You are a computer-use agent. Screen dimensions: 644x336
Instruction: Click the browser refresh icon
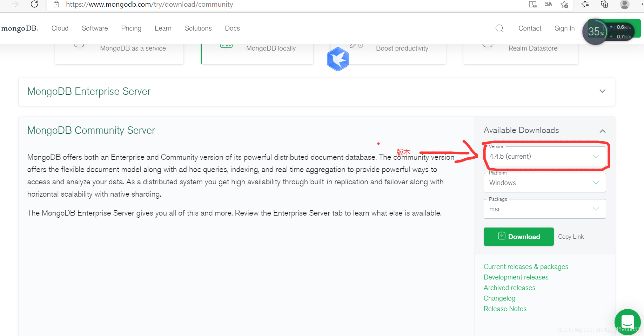(x=34, y=4)
